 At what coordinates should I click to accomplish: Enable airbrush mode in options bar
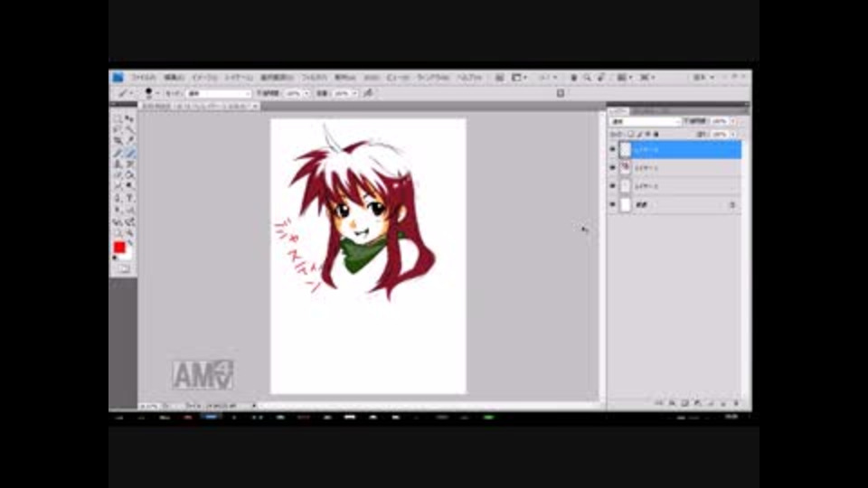pyautogui.click(x=368, y=93)
